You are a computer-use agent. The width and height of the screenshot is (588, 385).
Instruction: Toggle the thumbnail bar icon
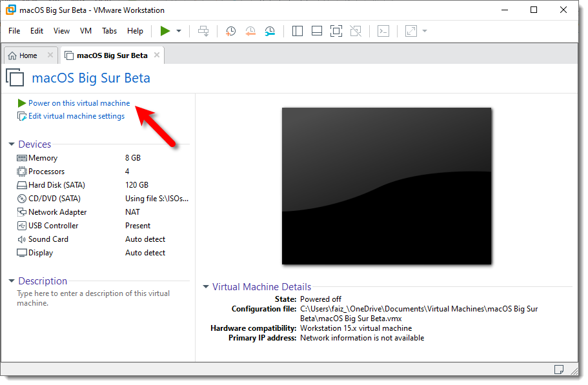(316, 31)
